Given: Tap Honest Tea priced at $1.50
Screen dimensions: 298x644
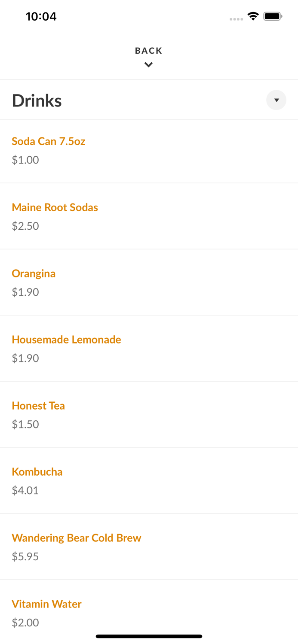Looking at the screenshot, I should coord(38,406).
